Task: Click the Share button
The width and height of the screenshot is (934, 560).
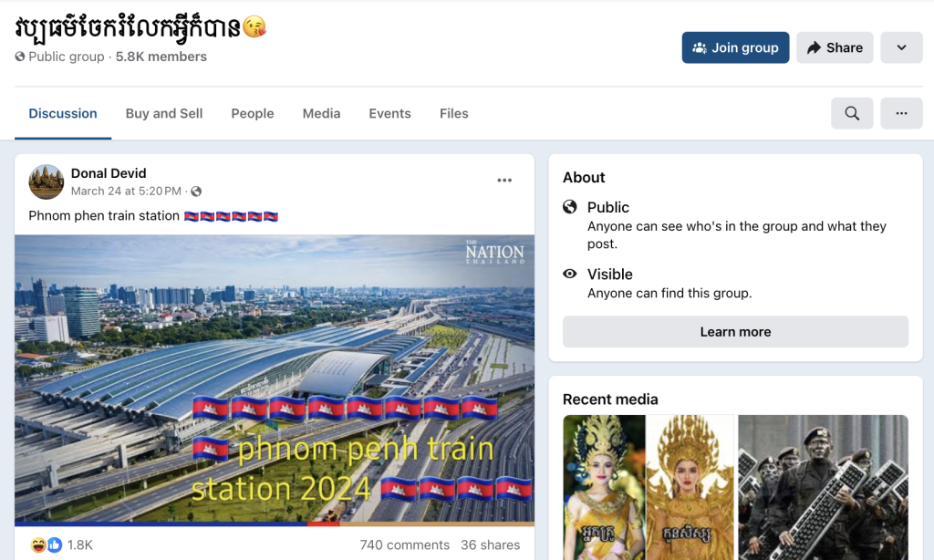Action: pos(835,47)
